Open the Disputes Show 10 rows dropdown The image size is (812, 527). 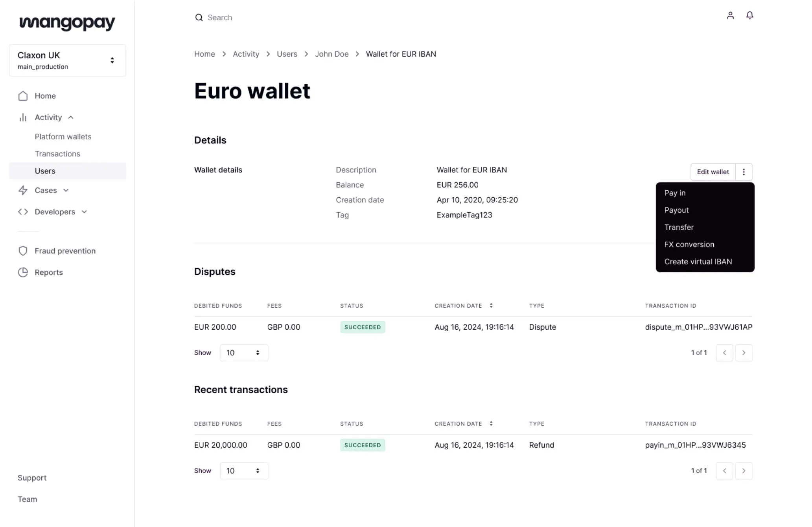tap(243, 353)
